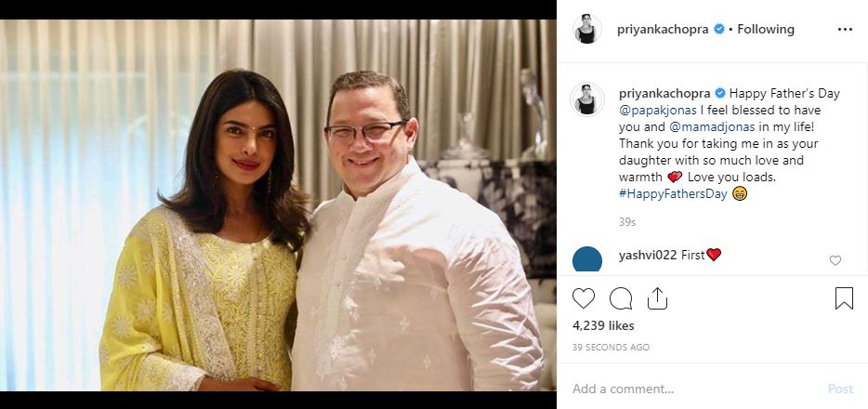Open the comment speech bubble icon

click(621, 298)
